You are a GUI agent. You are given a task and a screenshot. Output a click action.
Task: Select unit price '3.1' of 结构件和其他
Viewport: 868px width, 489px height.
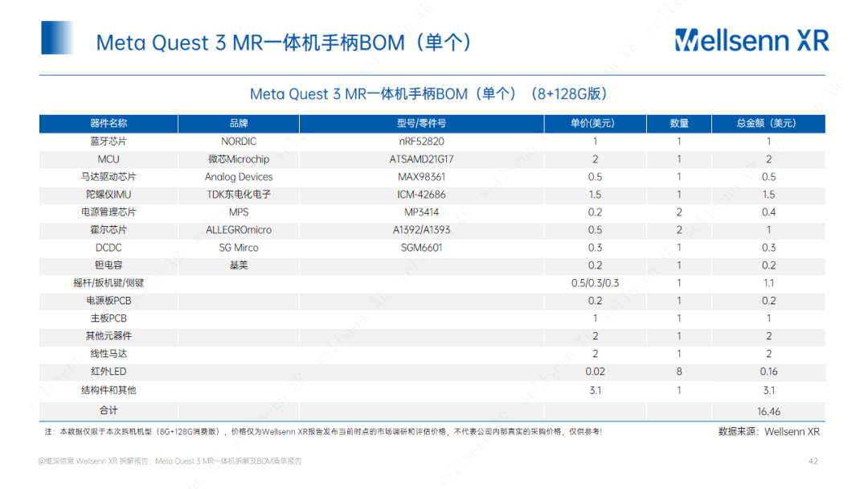[595, 390]
